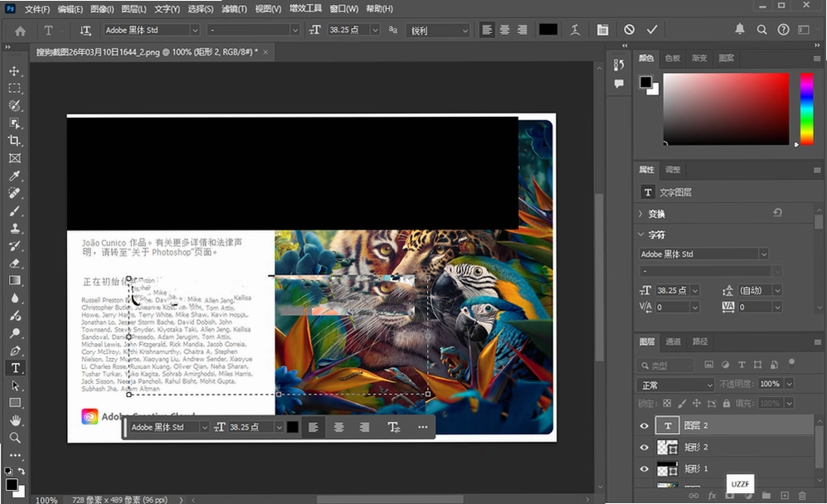Open the 滤镜(T) menu
The image size is (827, 504).
[x=234, y=9]
